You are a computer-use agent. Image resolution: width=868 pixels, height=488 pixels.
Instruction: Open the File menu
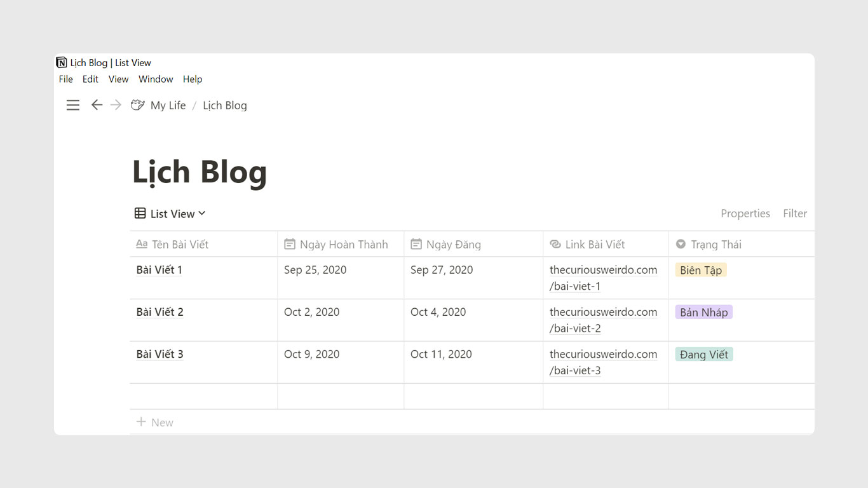pos(65,79)
